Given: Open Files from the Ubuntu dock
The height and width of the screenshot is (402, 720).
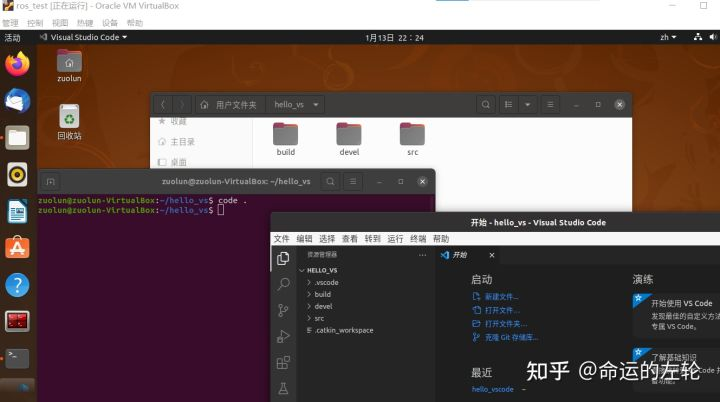Looking at the screenshot, I should [x=17, y=137].
